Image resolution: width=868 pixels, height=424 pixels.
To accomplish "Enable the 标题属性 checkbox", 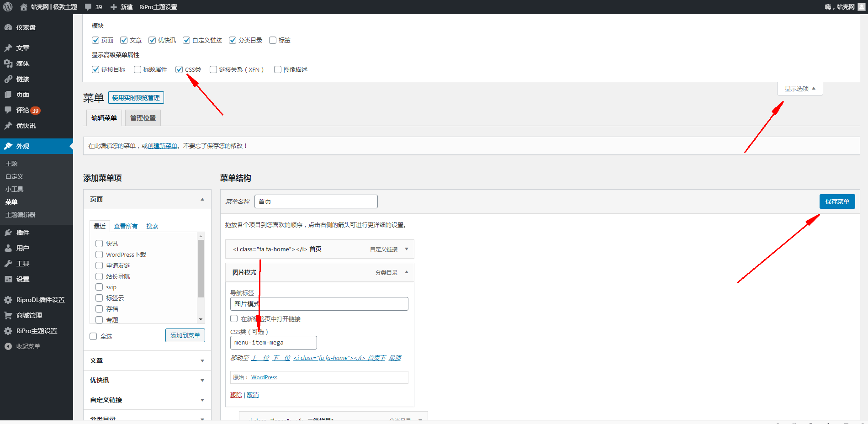I will pyautogui.click(x=138, y=69).
